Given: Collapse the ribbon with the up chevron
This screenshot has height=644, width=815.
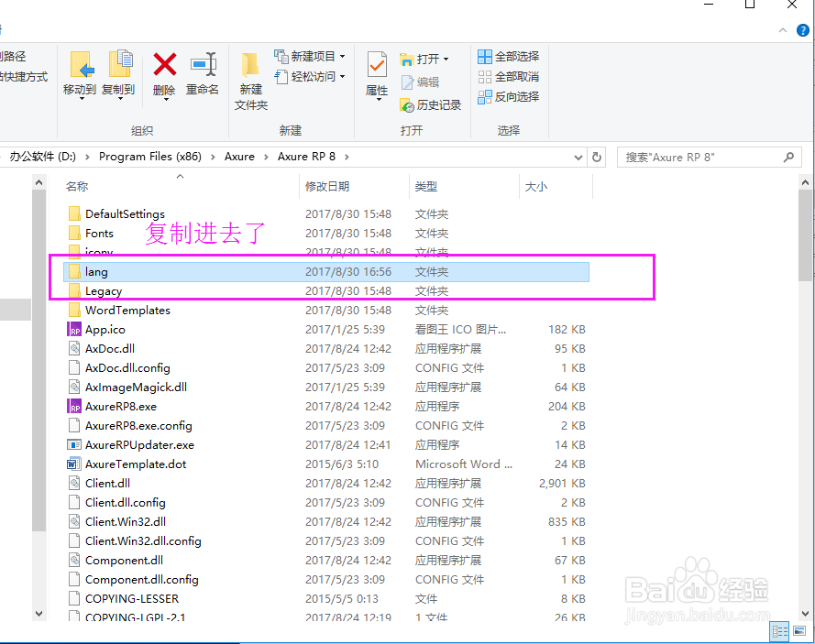Looking at the screenshot, I should click(x=783, y=30).
